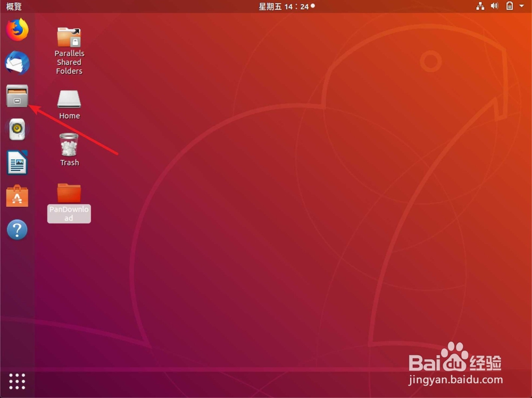Select Parallels Shared Folders desktop icon
Screen dimensions: 532x398
tap(69, 37)
